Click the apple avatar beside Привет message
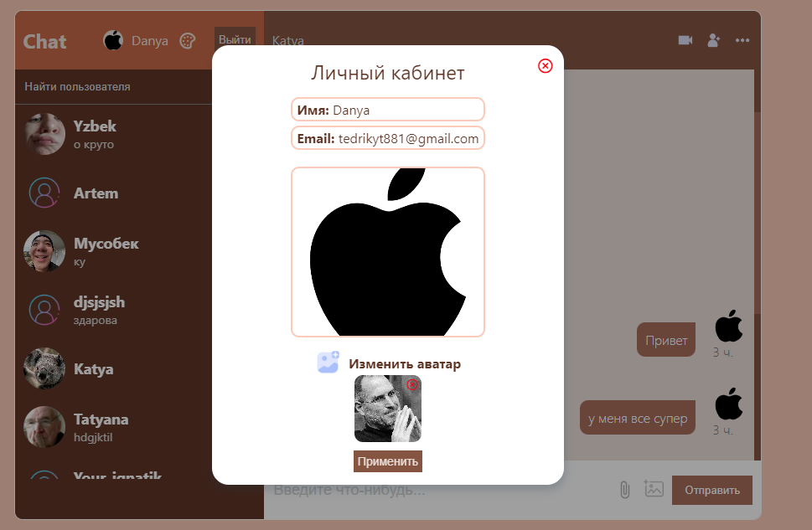The image size is (812, 530). tap(728, 327)
